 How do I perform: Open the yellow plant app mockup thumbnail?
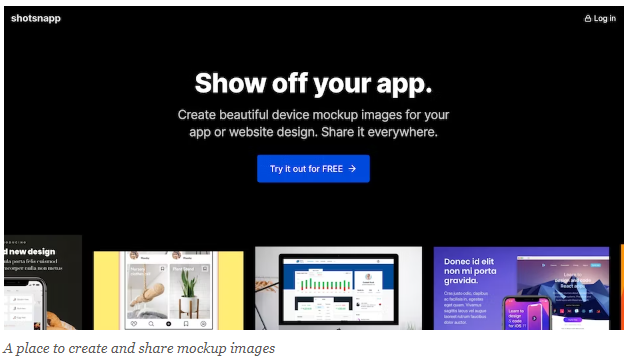tap(168, 290)
